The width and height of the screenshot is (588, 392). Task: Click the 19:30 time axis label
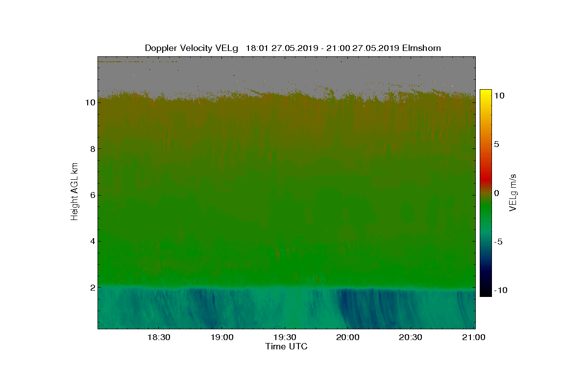click(285, 337)
